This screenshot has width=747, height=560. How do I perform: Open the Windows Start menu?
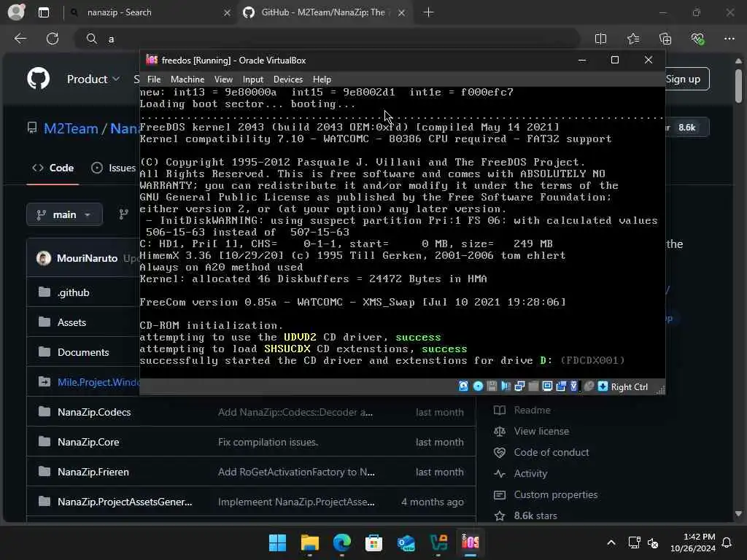[x=278, y=542]
